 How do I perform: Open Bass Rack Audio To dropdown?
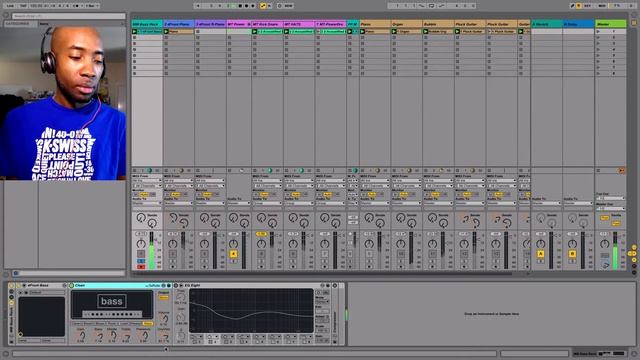coord(147,203)
